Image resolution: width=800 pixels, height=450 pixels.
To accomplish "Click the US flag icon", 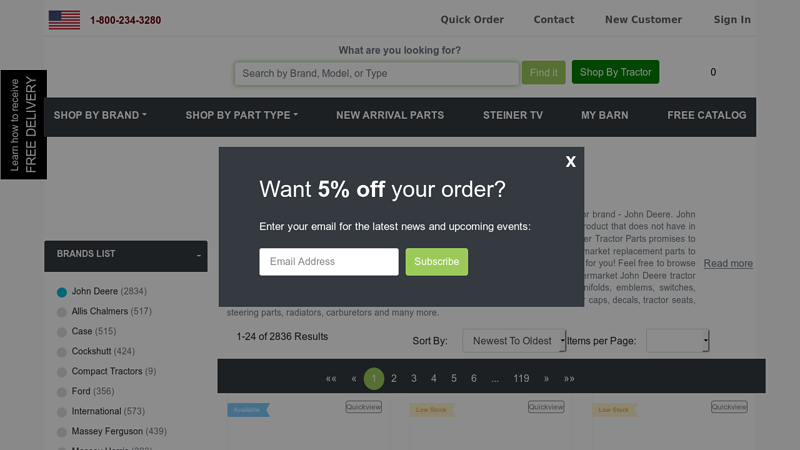I will tap(64, 20).
